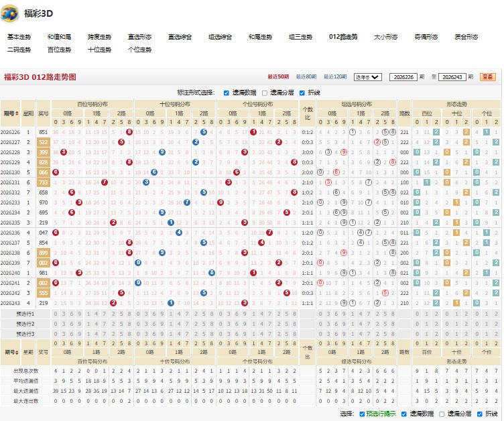
Task: Open 百位走势 chart
Action: (x=59, y=50)
